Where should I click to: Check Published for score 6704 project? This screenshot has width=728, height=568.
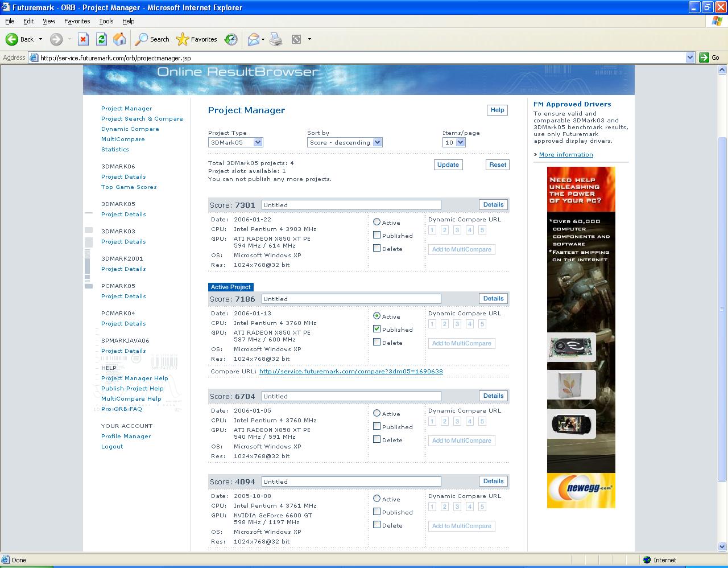pos(377,426)
